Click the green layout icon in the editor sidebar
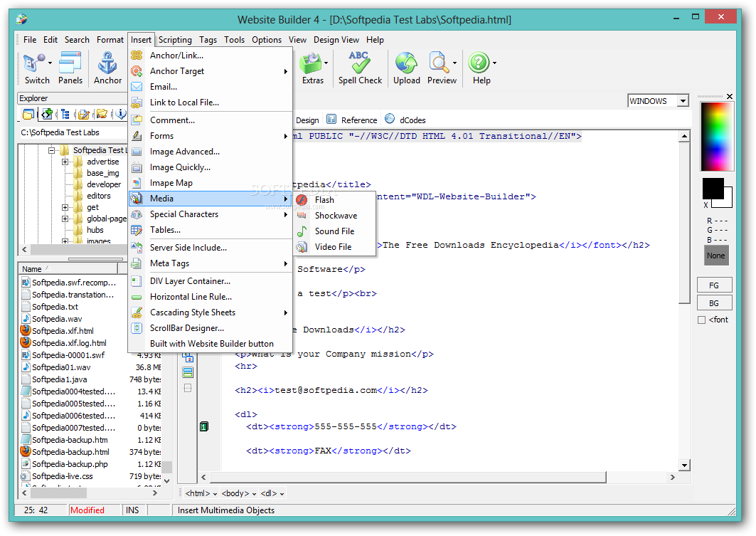 (x=188, y=372)
